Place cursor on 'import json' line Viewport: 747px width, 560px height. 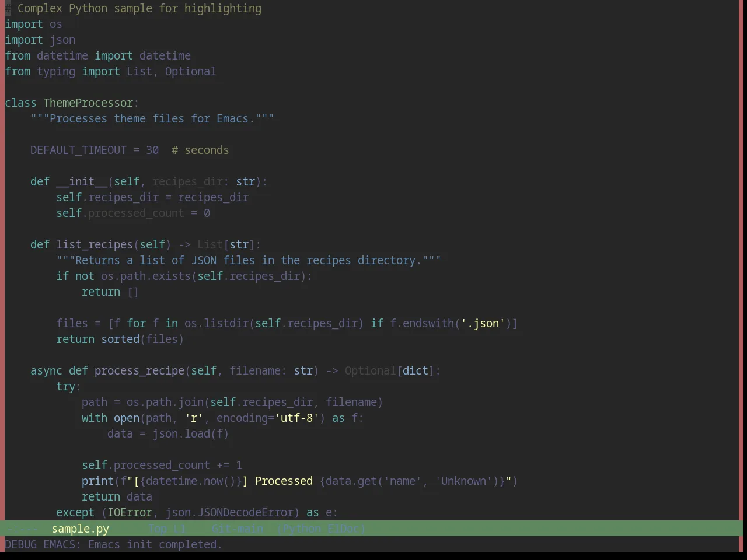point(40,40)
